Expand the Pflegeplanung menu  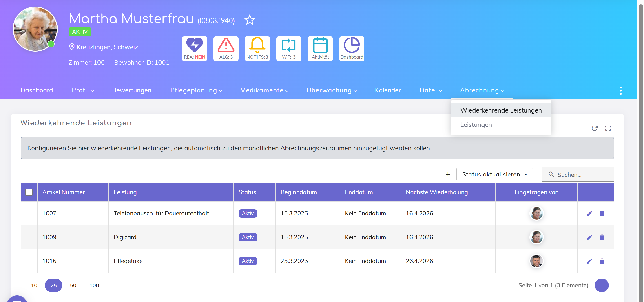196,90
